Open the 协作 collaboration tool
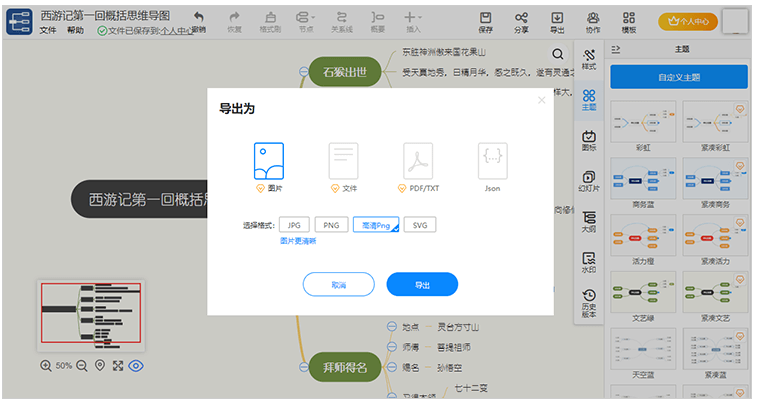 593,21
